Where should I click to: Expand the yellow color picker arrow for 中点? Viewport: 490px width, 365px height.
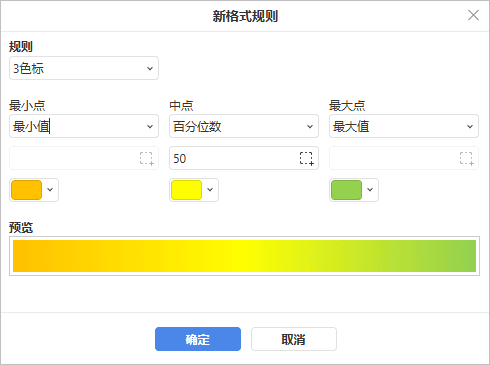pos(210,190)
